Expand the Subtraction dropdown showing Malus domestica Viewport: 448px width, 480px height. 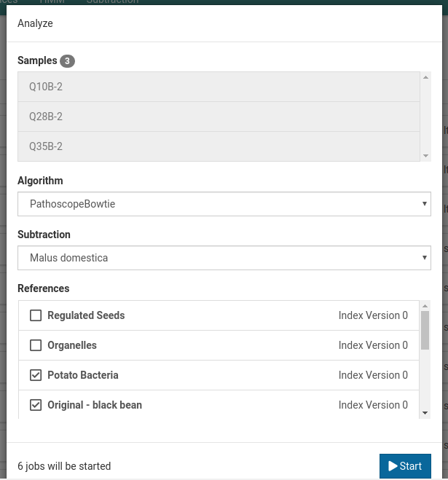pyautogui.click(x=224, y=258)
